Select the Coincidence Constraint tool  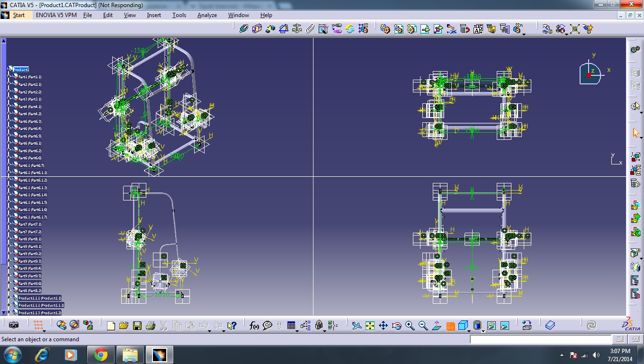[x=243, y=29]
